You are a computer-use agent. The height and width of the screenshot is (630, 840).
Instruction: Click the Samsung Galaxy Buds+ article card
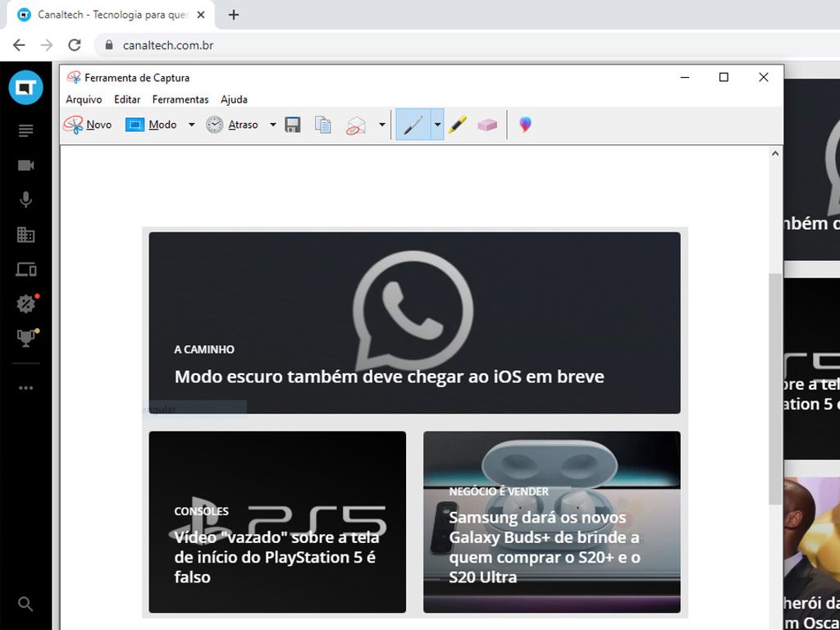(x=552, y=522)
